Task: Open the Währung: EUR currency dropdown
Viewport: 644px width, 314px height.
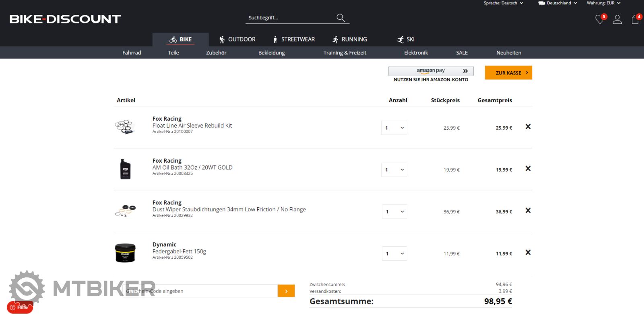Action: point(603,3)
